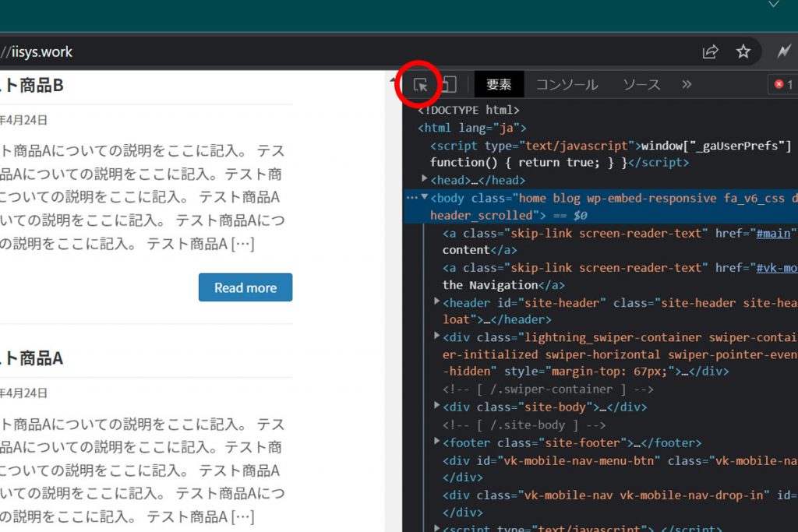The image size is (798, 532).
Task: Share this page via the address bar icon
Action: (x=711, y=51)
